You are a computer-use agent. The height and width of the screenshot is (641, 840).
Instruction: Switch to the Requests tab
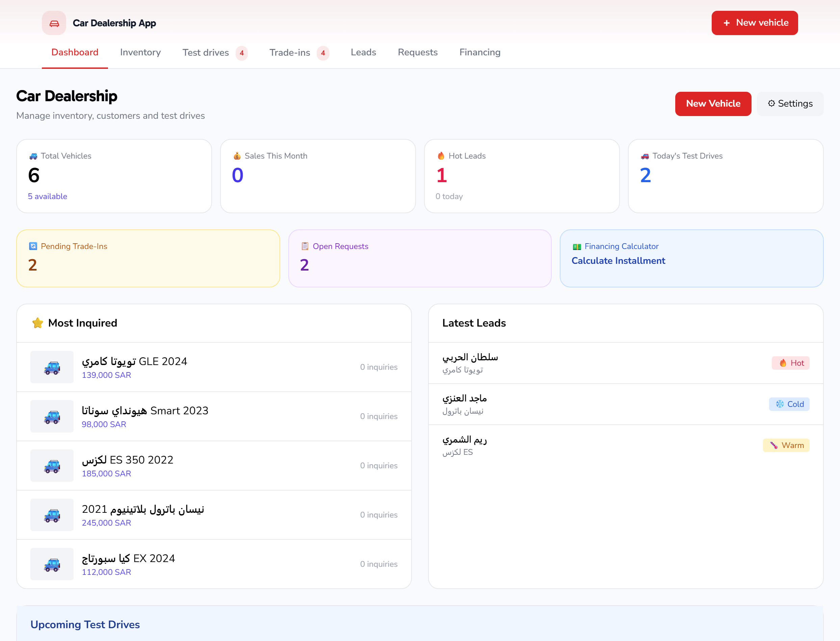(418, 52)
